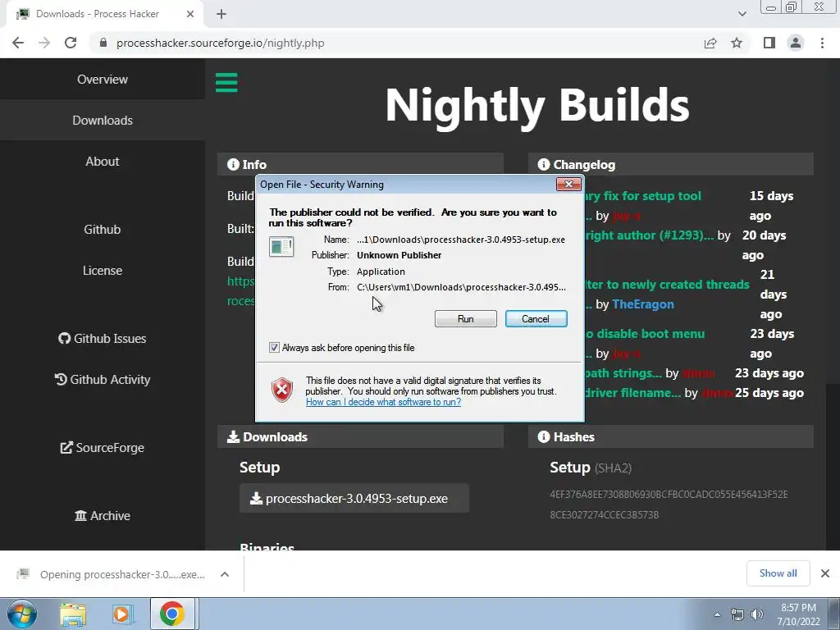Click the 'newly created threads' changelog entry
840x630 pixels.
tap(667, 285)
